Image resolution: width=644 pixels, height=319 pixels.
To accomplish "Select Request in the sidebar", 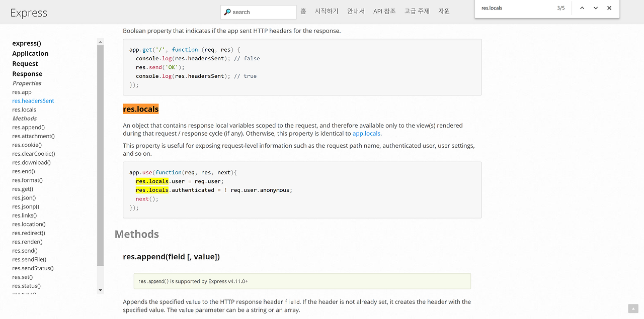I will pyautogui.click(x=25, y=63).
